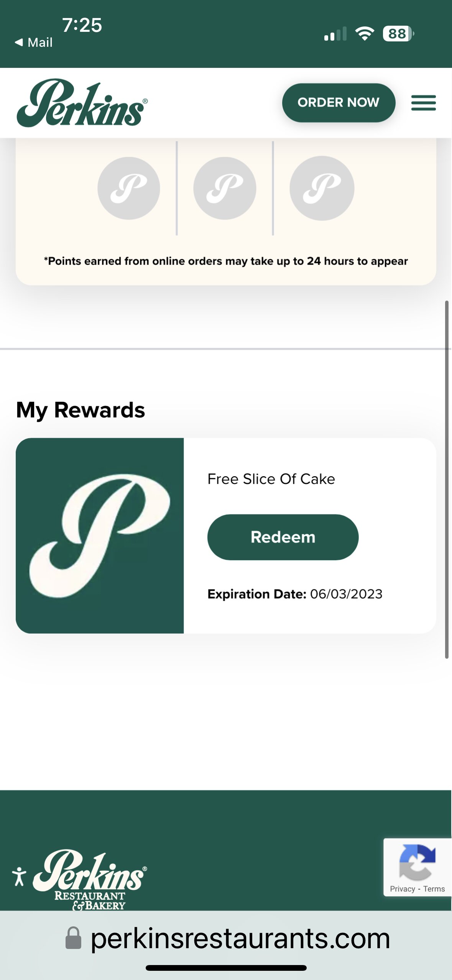452x980 pixels.
Task: Select the middle gray P points badge
Action: coord(225,188)
